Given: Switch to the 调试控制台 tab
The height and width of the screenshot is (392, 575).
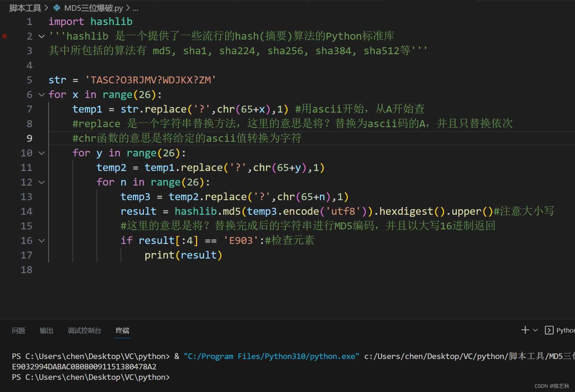Looking at the screenshot, I should 84,330.
